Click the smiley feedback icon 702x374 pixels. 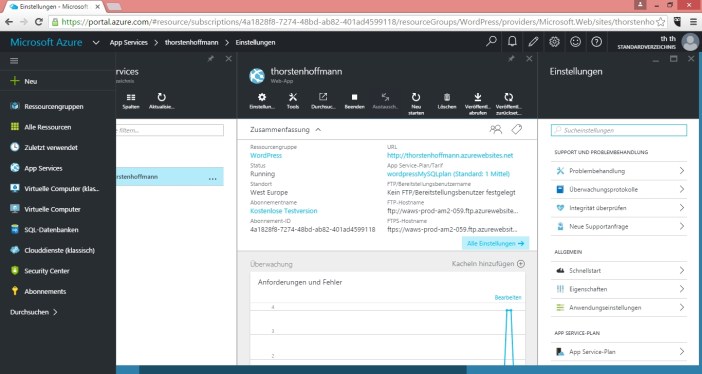click(x=575, y=42)
